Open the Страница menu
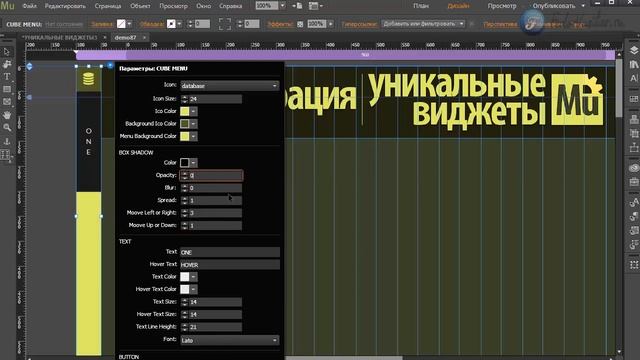640x360 pixels. point(108,6)
